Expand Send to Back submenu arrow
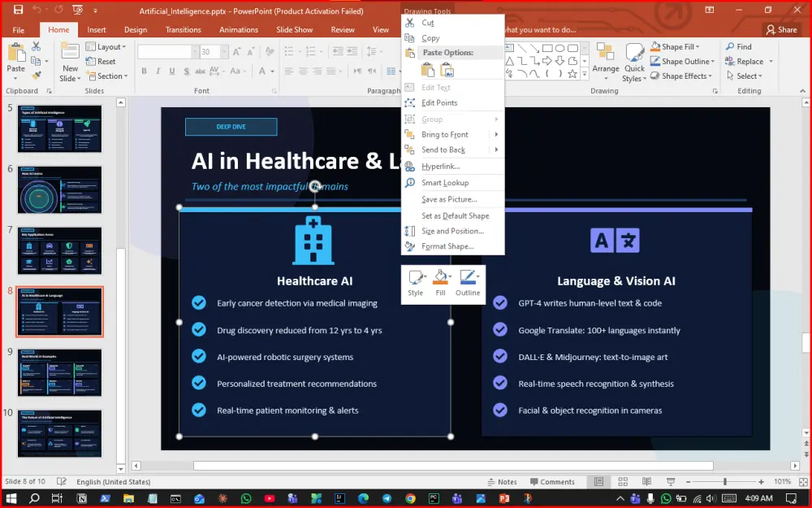 pyautogui.click(x=496, y=150)
